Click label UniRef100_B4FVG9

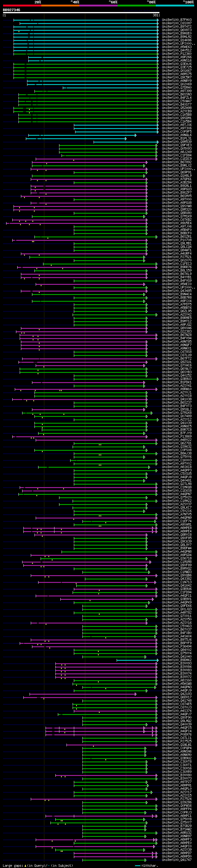[177, 281]
